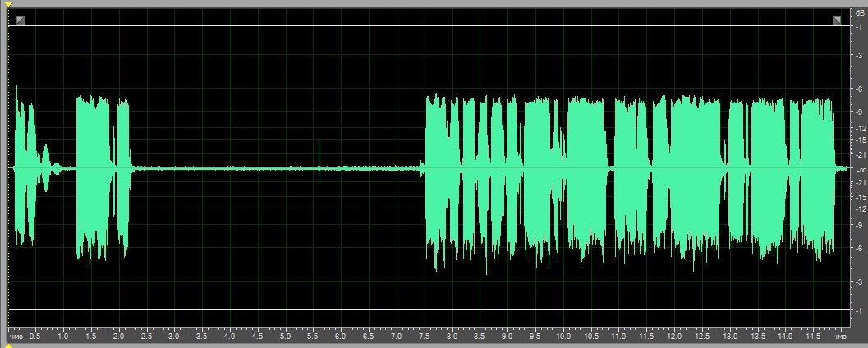Click the 10.0 mark on the time ruler
This screenshot has width=868, height=348.
563,337
